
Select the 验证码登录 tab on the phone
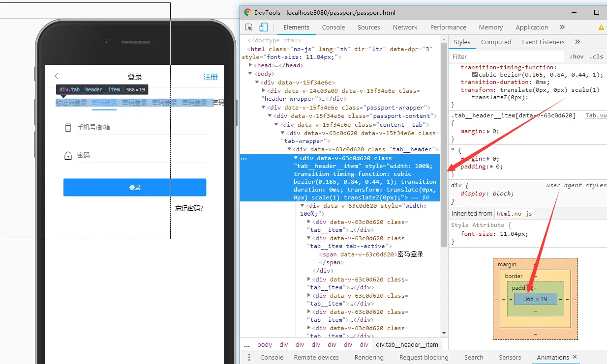[x=71, y=103]
